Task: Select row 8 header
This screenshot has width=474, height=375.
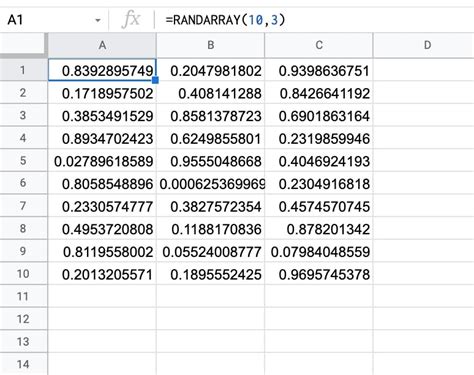Action: pyautogui.click(x=23, y=228)
